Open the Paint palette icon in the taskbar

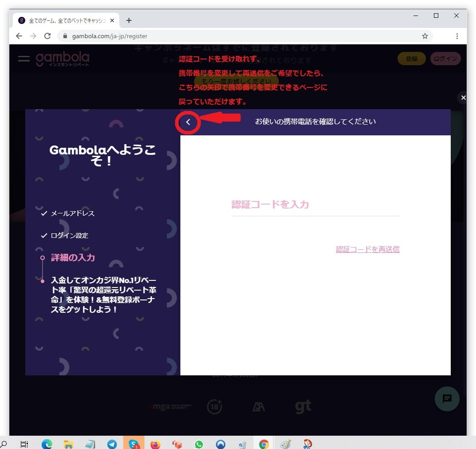coord(286,444)
